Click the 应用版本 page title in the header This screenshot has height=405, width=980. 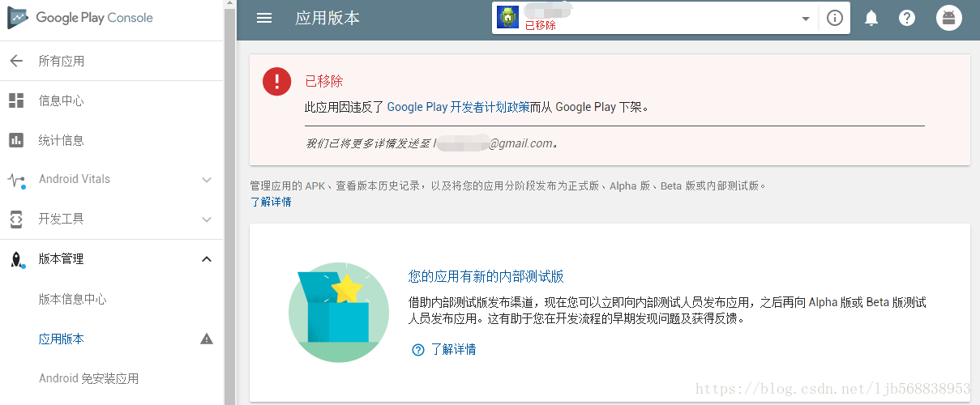[x=327, y=18]
